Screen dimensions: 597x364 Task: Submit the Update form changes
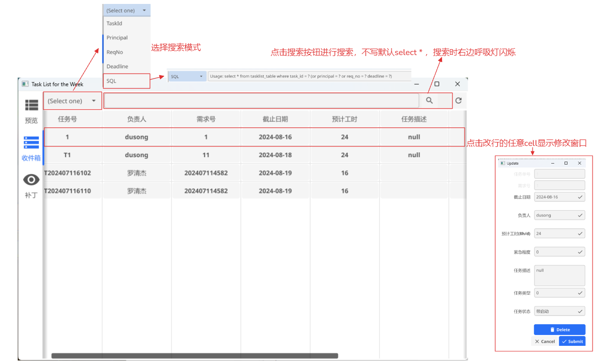pyautogui.click(x=572, y=341)
